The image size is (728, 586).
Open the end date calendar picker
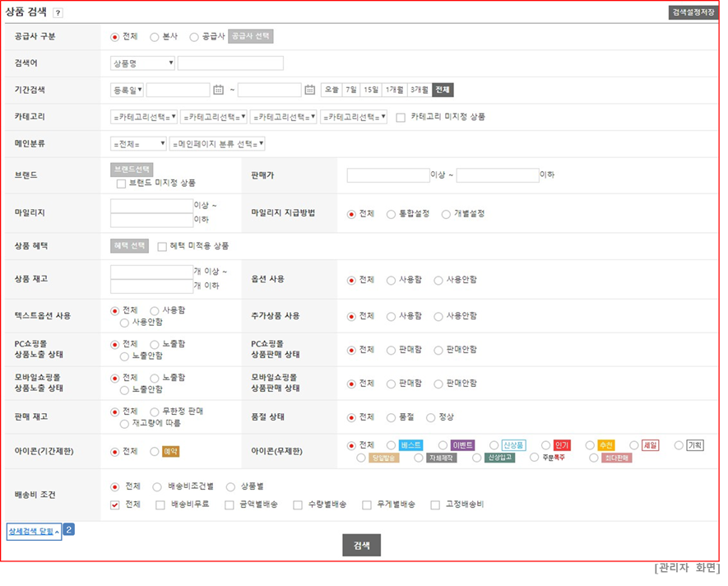tap(309, 90)
